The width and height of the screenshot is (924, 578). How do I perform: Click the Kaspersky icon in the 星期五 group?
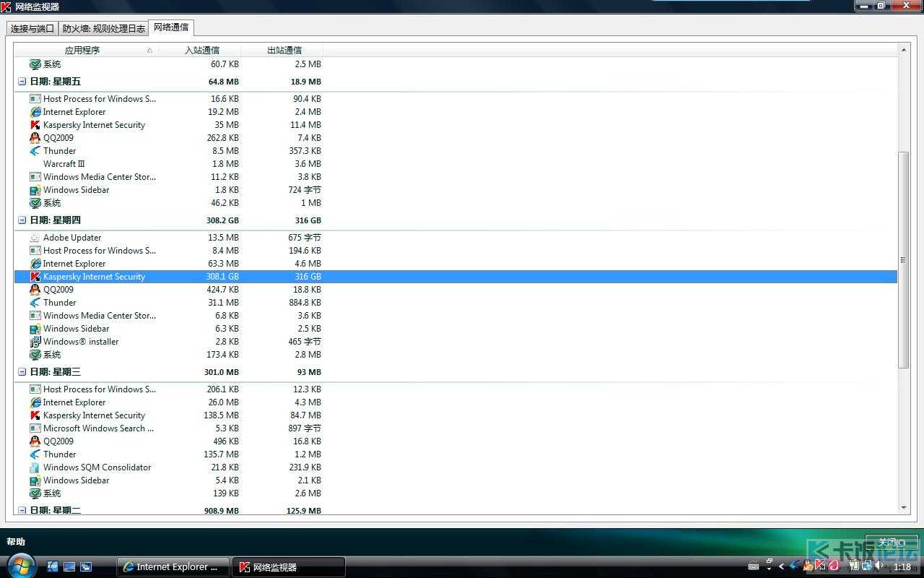pos(35,125)
